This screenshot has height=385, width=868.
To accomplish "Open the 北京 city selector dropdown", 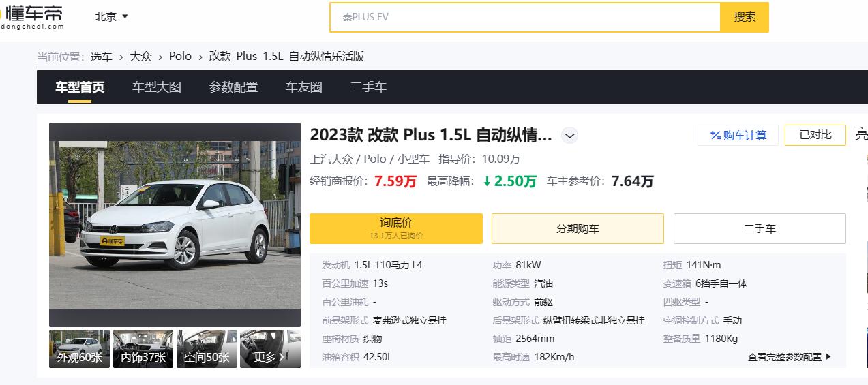I will [x=112, y=17].
